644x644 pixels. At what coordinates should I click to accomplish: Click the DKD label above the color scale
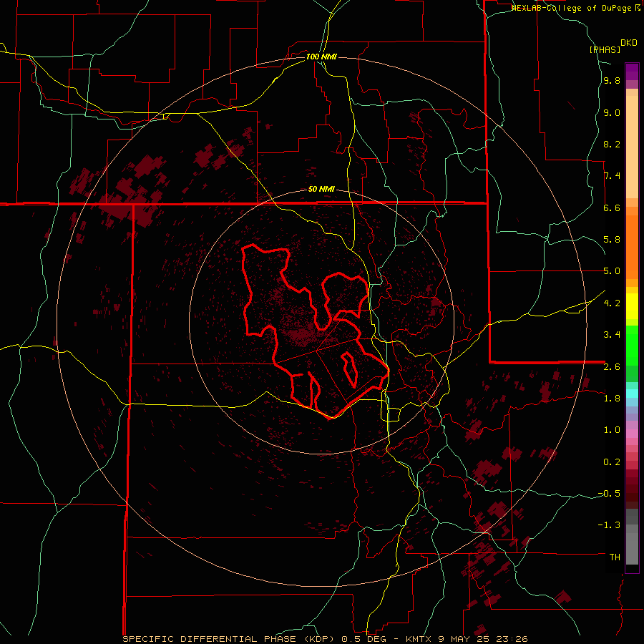[x=629, y=43]
